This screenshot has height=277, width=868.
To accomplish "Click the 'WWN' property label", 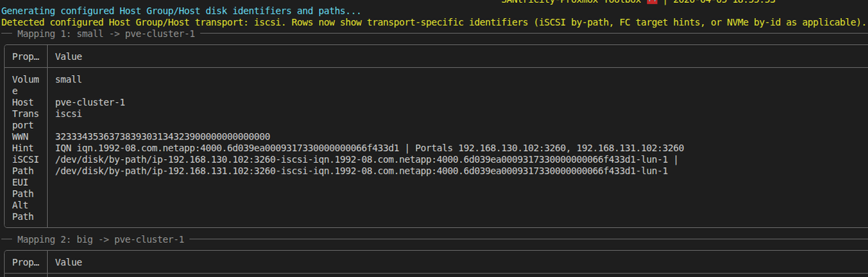I will coord(20,137).
